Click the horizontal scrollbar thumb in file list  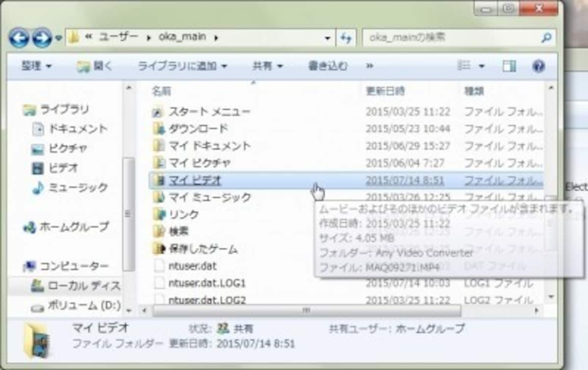click(x=307, y=310)
